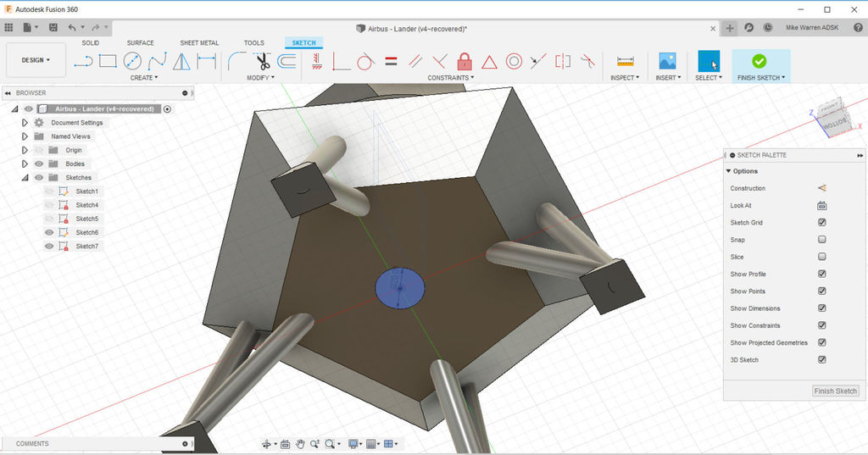Screen dimensions: 868x455
Task: Click the Save icon in title bar
Action: coord(53,28)
